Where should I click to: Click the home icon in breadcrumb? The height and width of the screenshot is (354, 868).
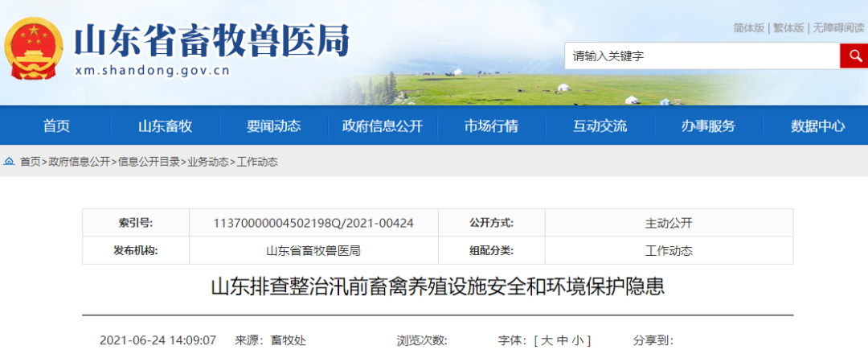9,162
